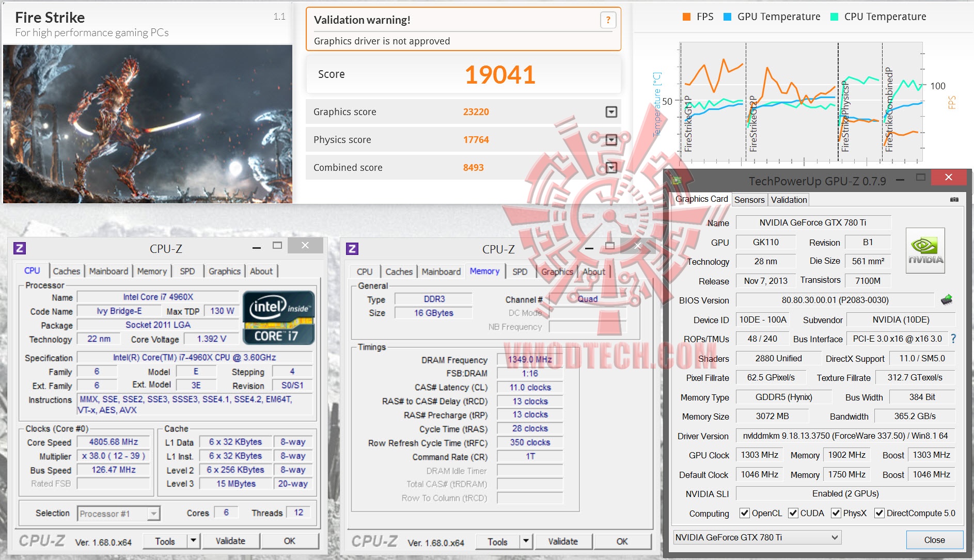Click the Driver Version field in GPU-Z
The width and height of the screenshot is (974, 560).
pyautogui.click(x=845, y=436)
